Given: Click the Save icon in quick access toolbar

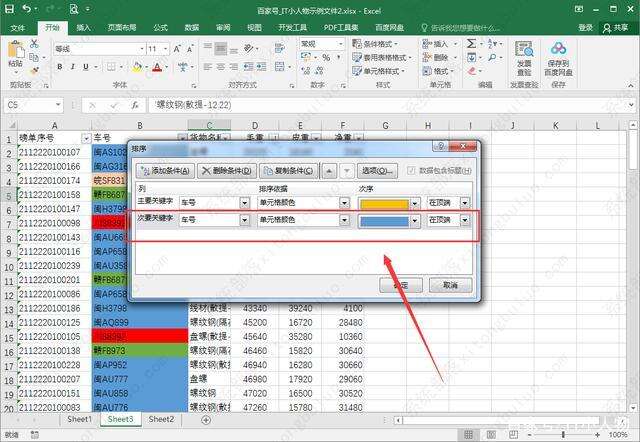Looking at the screenshot, I should coord(10,9).
